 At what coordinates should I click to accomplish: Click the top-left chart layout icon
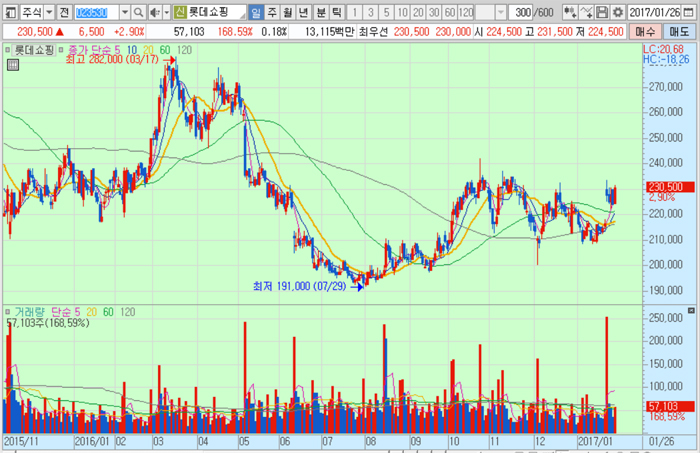pyautogui.click(x=10, y=13)
